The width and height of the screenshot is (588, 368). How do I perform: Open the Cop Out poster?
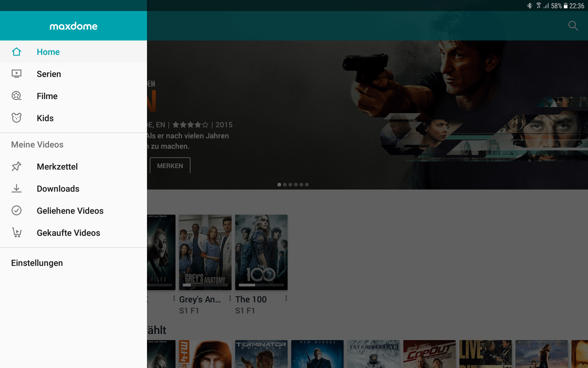(x=429, y=354)
